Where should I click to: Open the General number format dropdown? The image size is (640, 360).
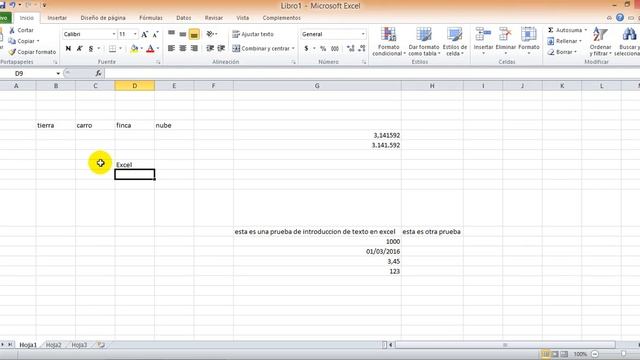tap(363, 34)
